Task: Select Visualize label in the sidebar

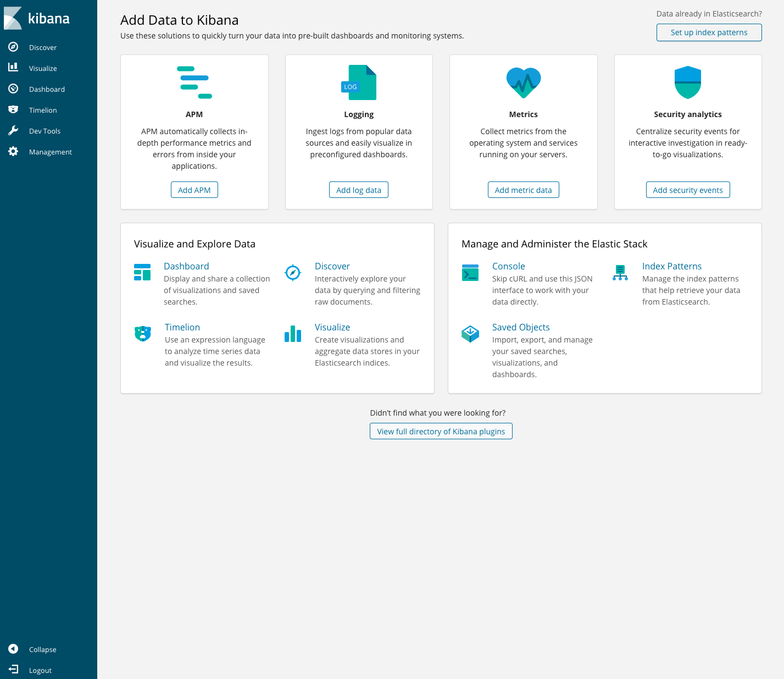Action: [x=43, y=69]
